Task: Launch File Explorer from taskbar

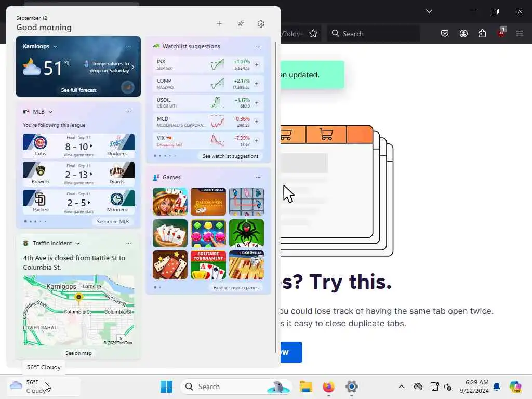Action: [305, 387]
